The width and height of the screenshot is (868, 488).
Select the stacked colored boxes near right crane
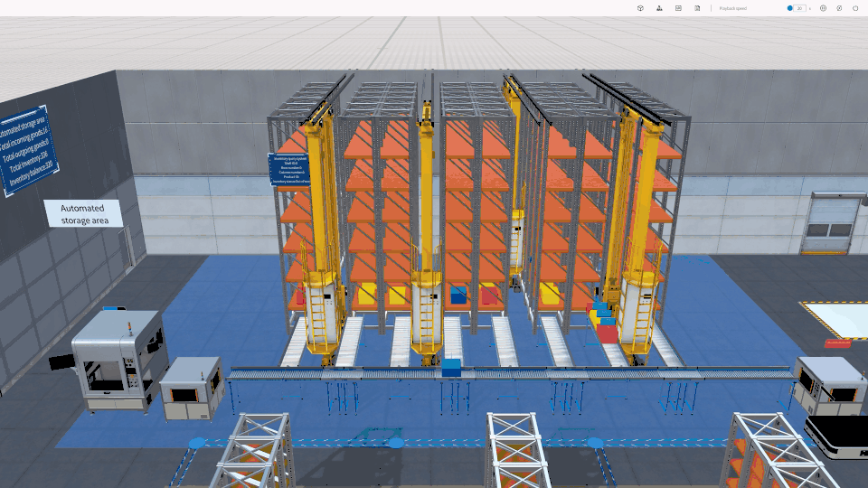604,322
